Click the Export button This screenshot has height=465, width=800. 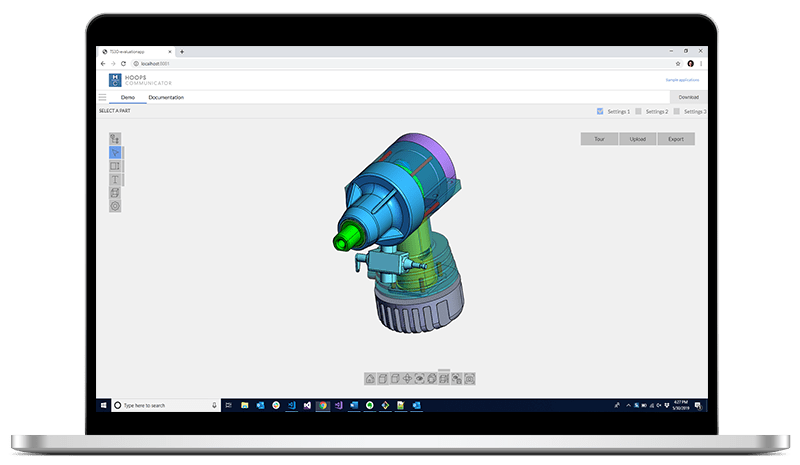[x=676, y=139]
